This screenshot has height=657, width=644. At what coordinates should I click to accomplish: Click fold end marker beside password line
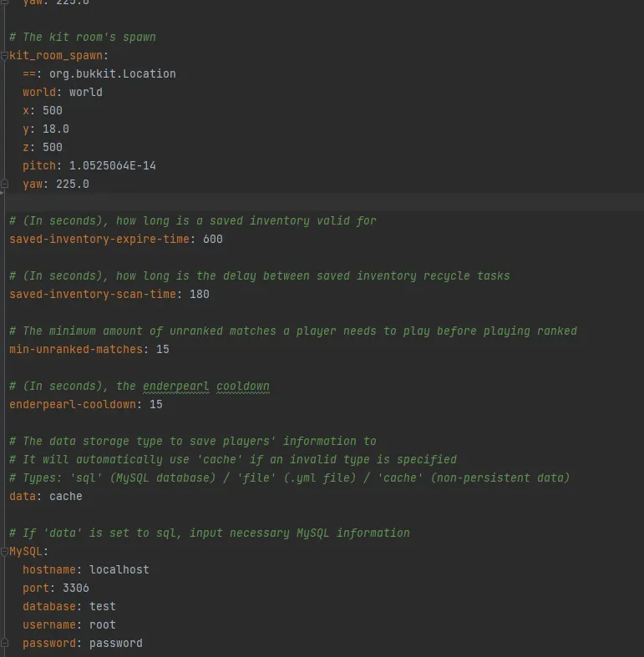coord(6,644)
